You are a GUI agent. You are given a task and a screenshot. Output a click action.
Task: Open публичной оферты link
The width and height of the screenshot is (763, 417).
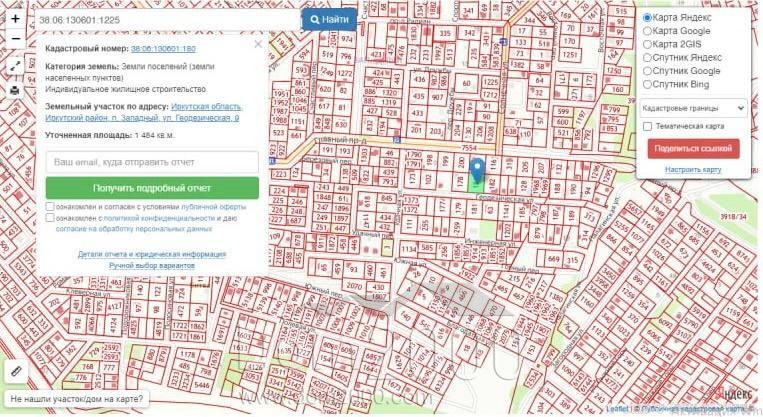coord(214,207)
